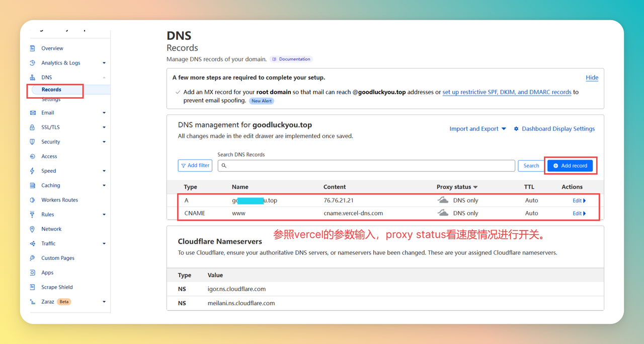Sort by Proxy status column arrow
644x344 pixels.
[475, 187]
